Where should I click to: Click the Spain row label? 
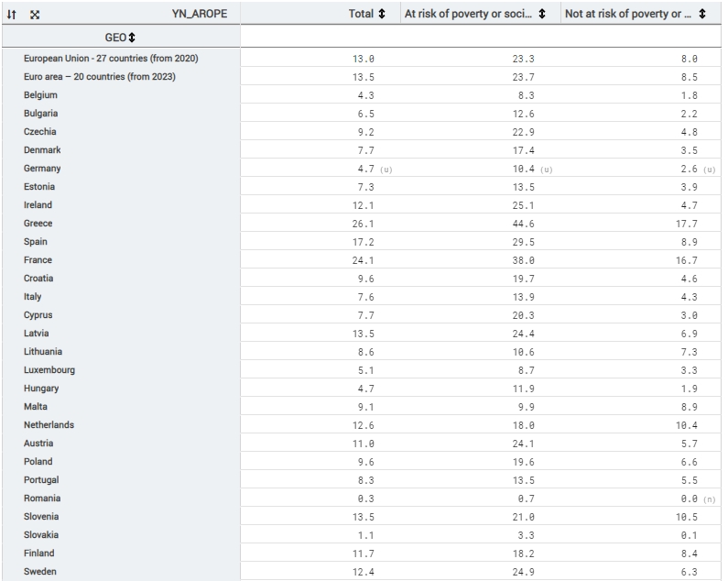[36, 242]
